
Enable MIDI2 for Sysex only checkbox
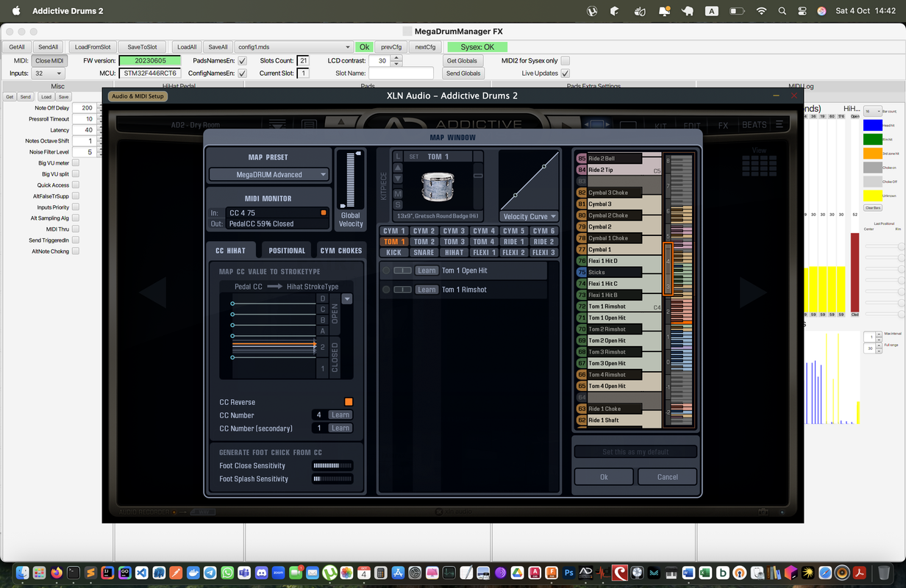point(565,61)
